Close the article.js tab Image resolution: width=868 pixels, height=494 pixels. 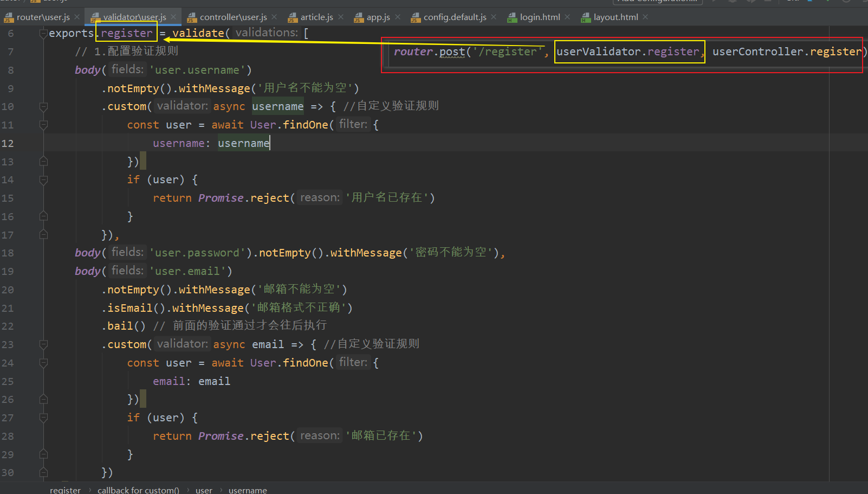(x=341, y=17)
